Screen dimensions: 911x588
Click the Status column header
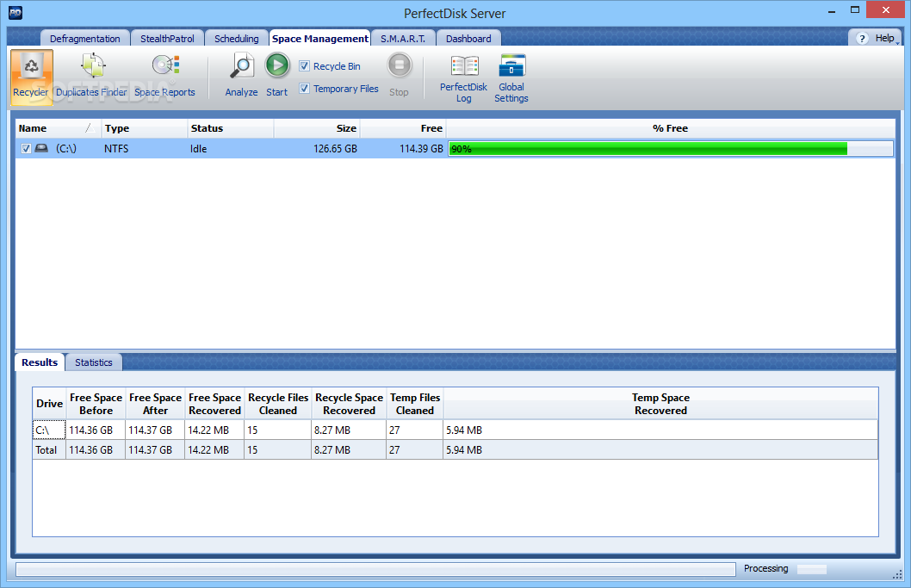(231, 128)
